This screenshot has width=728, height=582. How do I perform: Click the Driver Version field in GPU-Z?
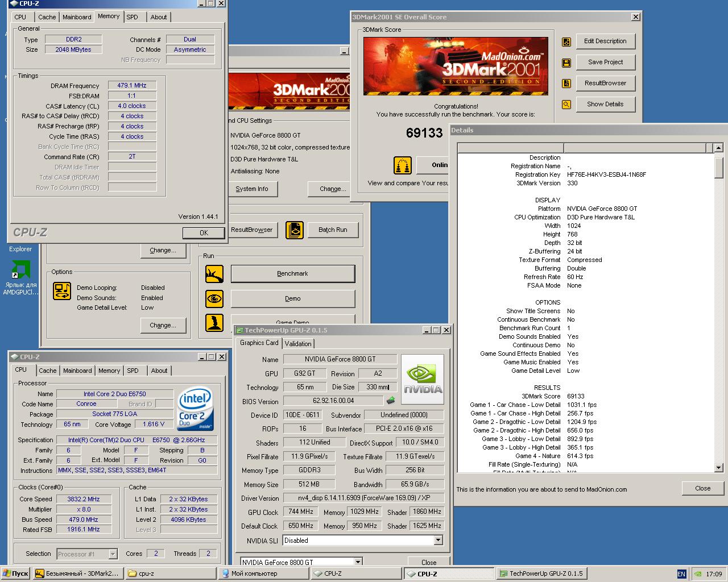pos(364,498)
